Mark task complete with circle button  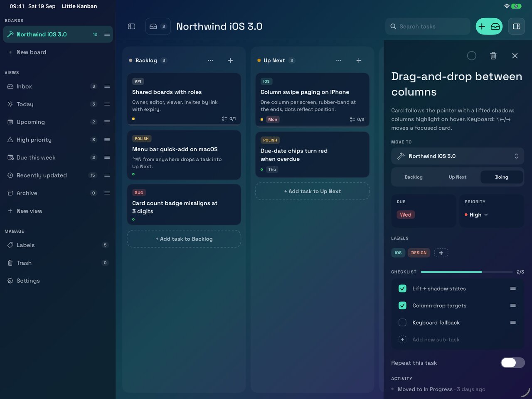471,56
